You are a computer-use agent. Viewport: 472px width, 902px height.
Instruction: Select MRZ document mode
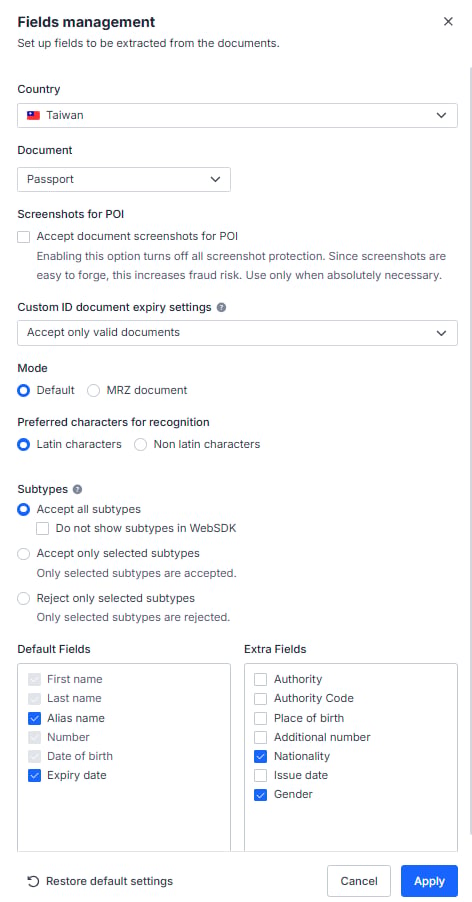[93, 391]
